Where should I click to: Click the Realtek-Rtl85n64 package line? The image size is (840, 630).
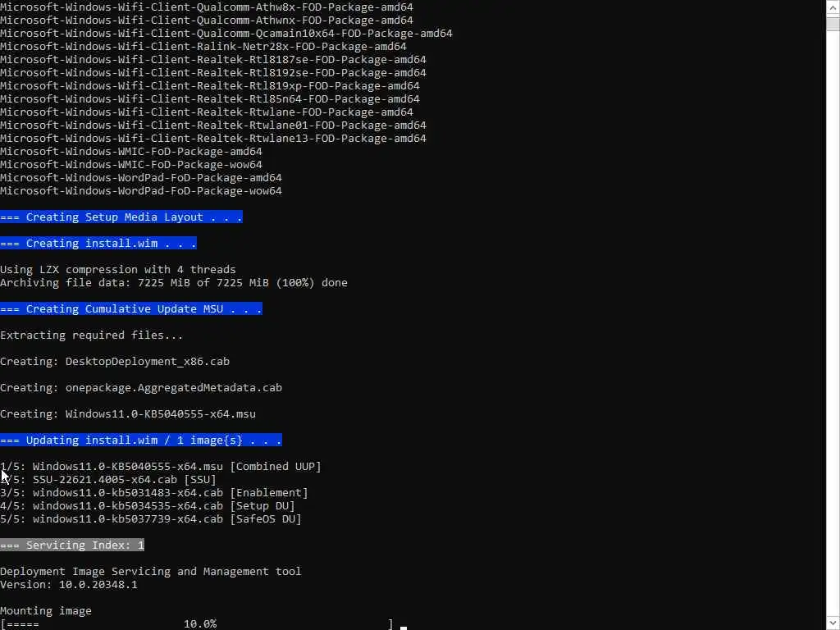point(209,99)
